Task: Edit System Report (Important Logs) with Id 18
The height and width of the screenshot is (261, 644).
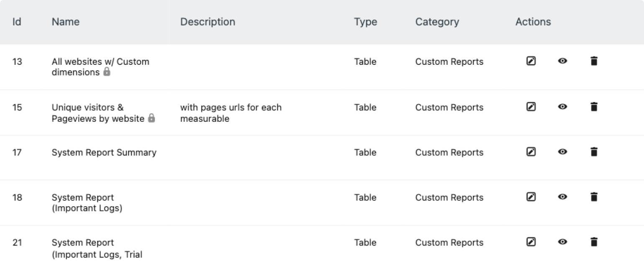Action: coord(531,197)
